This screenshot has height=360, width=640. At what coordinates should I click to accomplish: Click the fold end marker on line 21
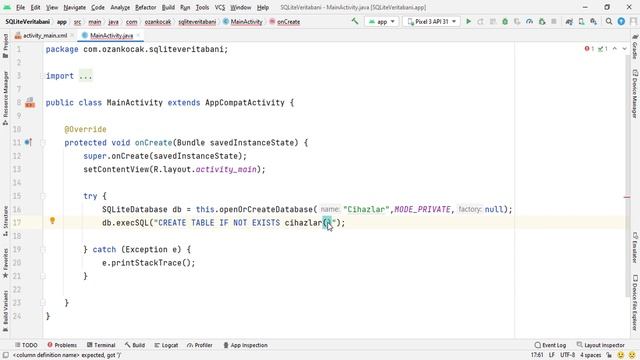pos(42,276)
